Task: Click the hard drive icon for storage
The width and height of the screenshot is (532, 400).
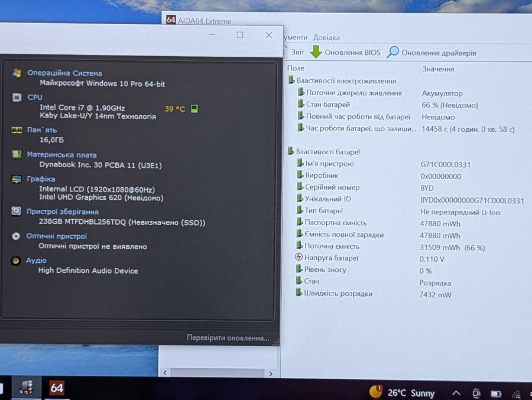Action: [x=16, y=211]
